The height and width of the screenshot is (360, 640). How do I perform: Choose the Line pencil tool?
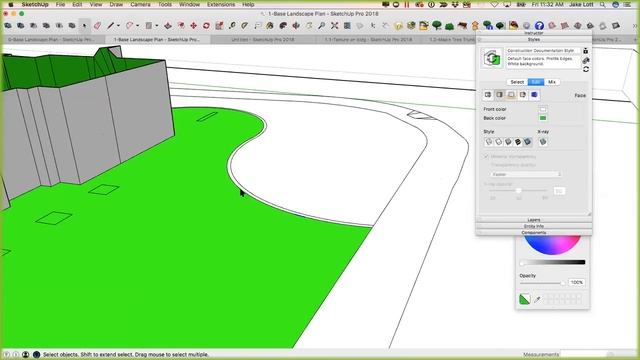[x=110, y=25]
